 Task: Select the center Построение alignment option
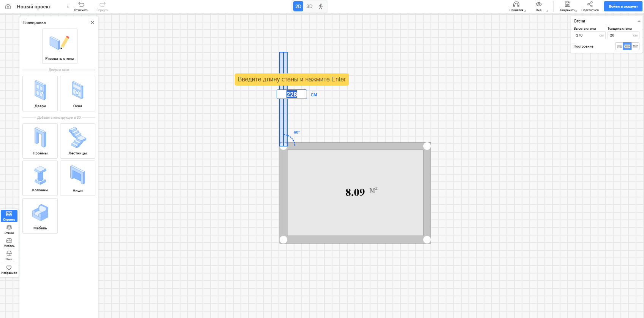point(627,46)
